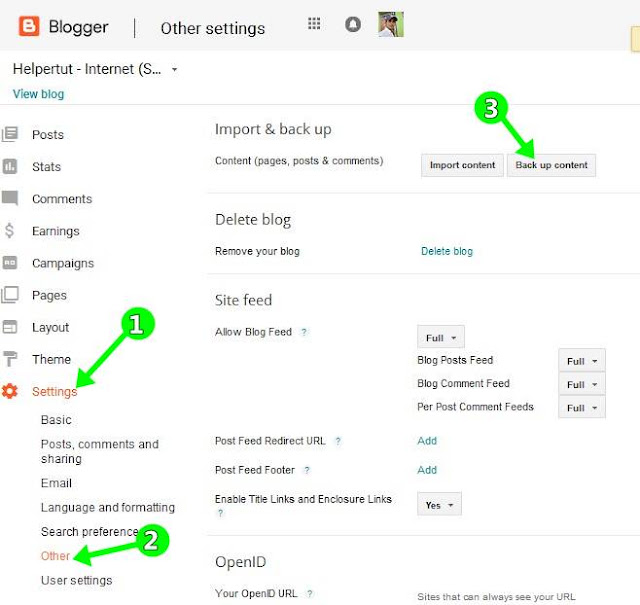Click the Stats bar chart icon
The width and height of the screenshot is (640, 605).
[x=10, y=166]
